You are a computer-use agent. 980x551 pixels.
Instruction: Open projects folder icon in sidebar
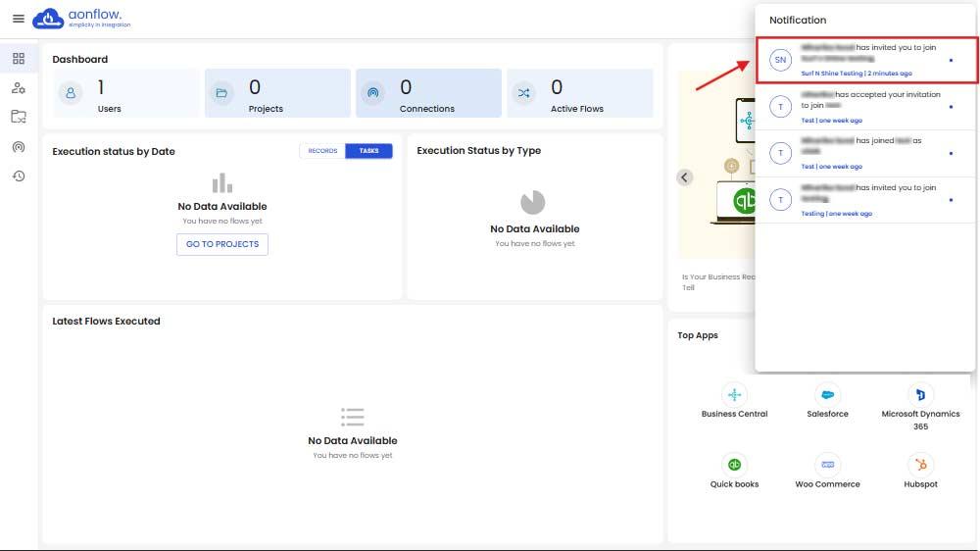18,118
